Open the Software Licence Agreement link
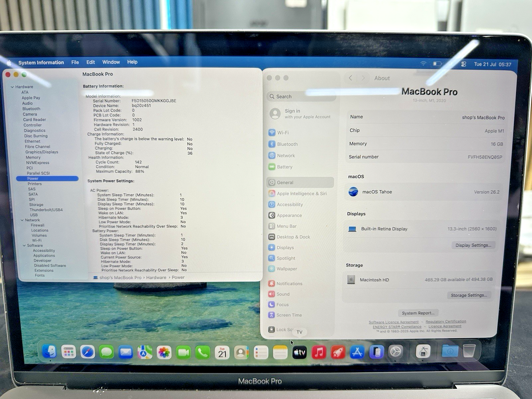 [394, 322]
